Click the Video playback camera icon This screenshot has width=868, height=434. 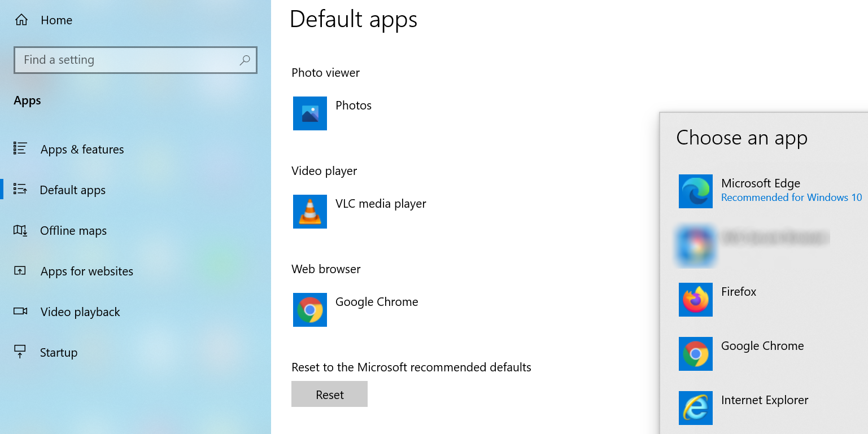tap(19, 311)
